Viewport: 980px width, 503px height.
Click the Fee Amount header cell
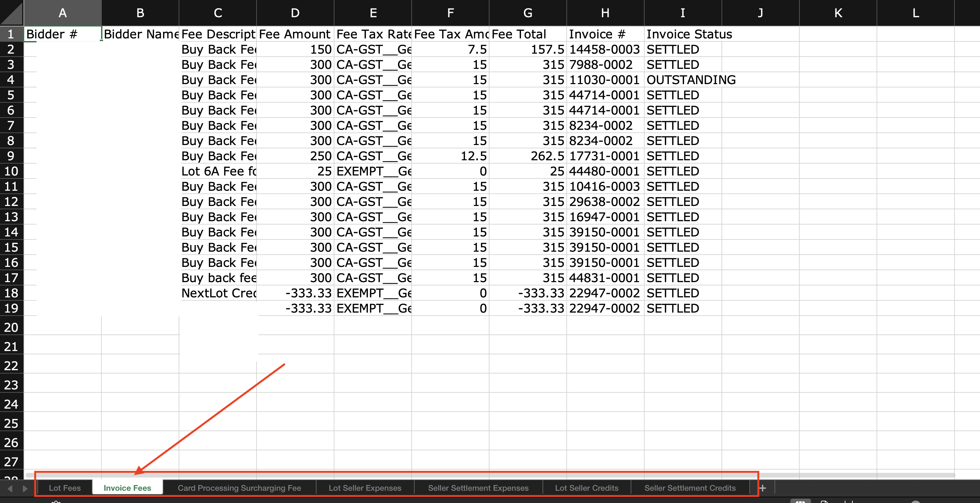(295, 34)
